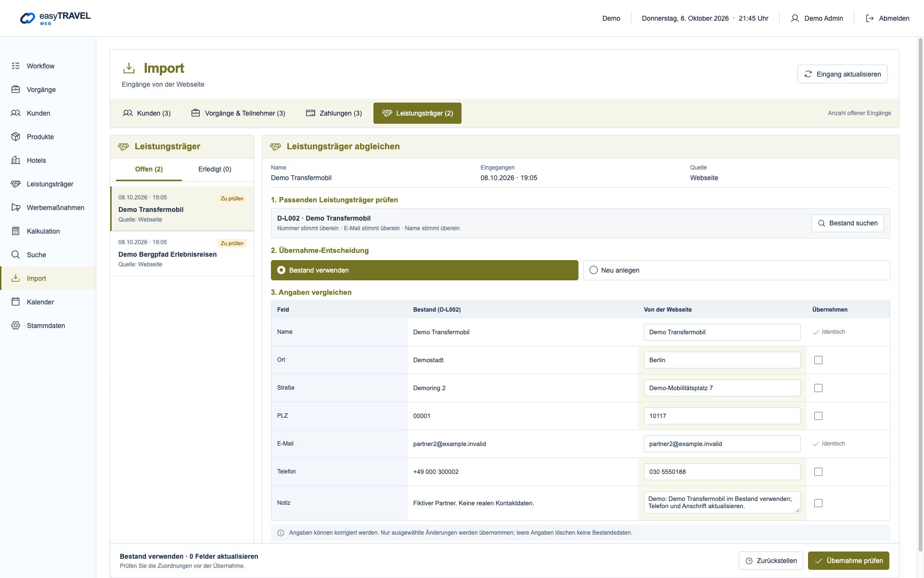Screen dimensions: 924x578
Task: Click Eingang aktualisieren button
Action: click(842, 74)
